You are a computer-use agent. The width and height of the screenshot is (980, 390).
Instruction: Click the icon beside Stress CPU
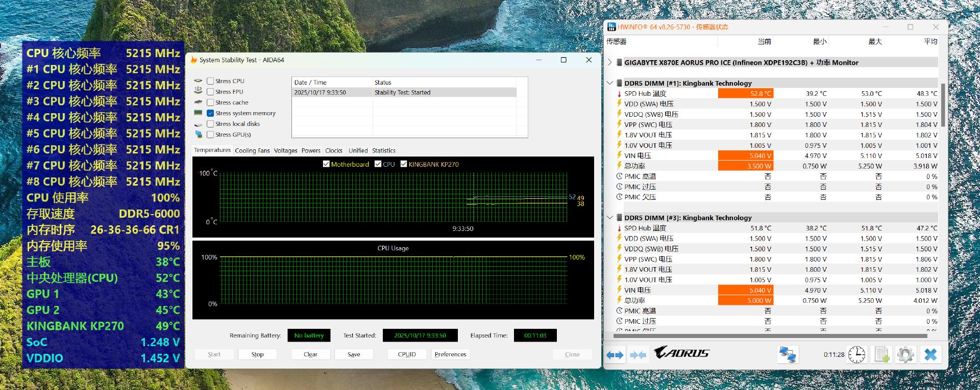pyautogui.click(x=198, y=81)
